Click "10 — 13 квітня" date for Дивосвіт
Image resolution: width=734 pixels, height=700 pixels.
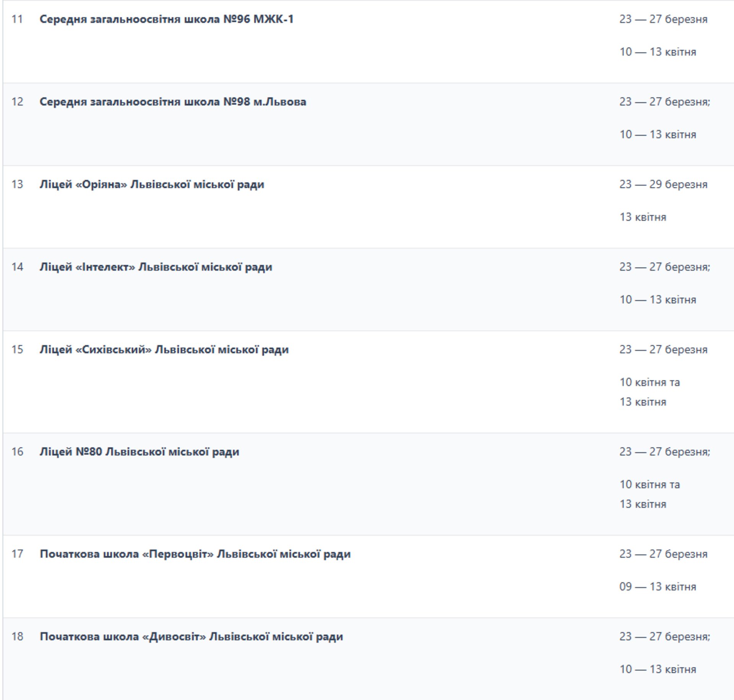(x=658, y=669)
